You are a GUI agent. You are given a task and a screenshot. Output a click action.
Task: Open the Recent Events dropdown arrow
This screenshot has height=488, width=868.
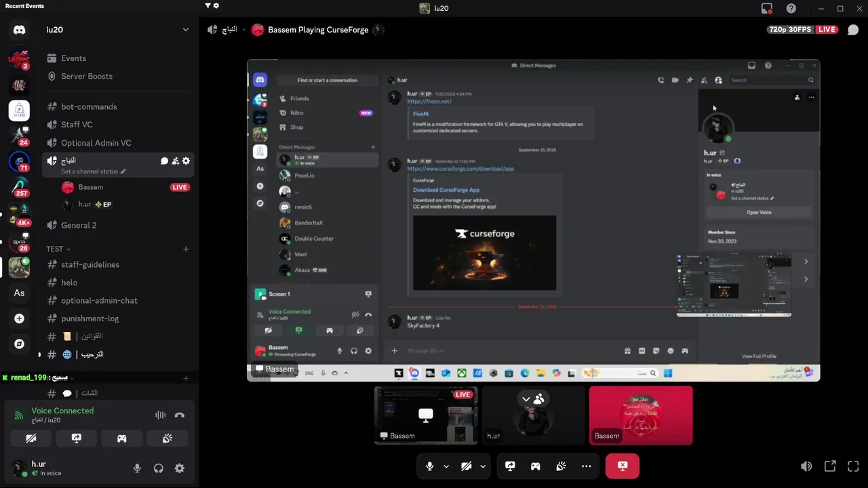pos(208,6)
